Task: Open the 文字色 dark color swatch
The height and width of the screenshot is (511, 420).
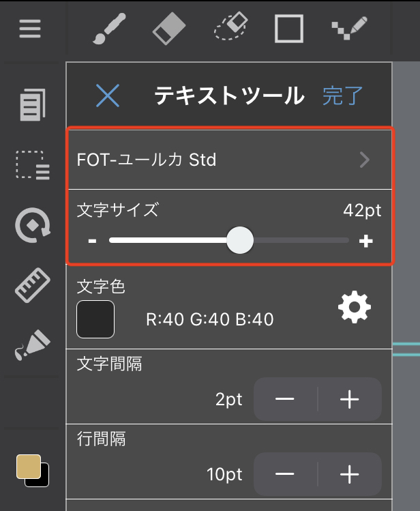Action: click(95, 319)
